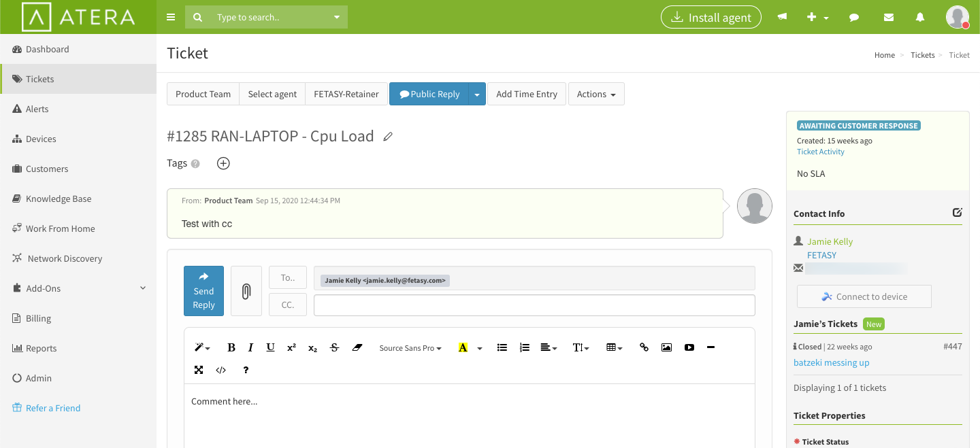Open the Actions dropdown
Image resolution: width=980 pixels, height=448 pixels.
coord(595,94)
